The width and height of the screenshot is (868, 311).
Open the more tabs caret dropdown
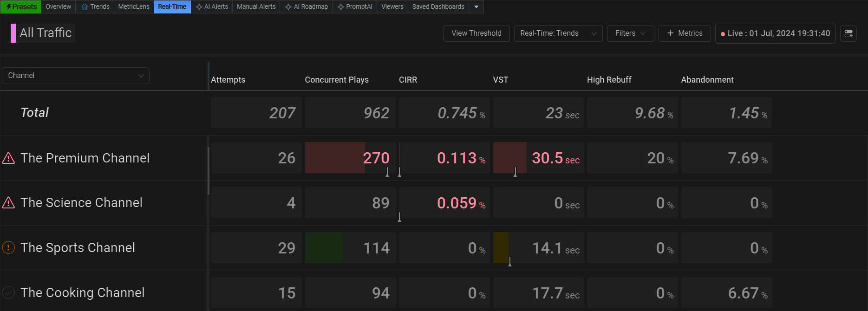coord(476,7)
